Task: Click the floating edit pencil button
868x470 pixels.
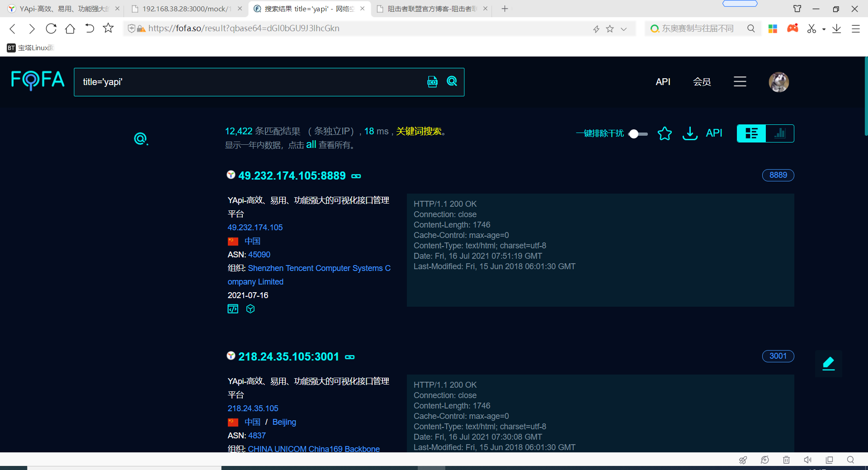Action: click(x=828, y=363)
